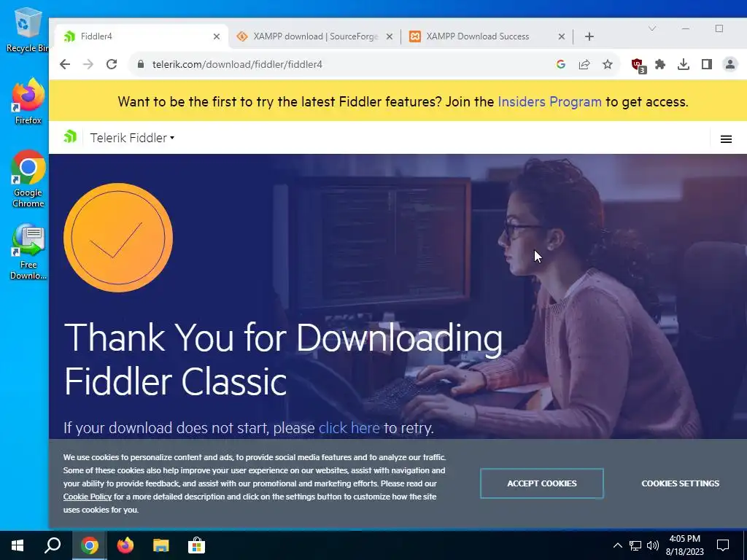The height and width of the screenshot is (560, 747).
Task: Click the 'click here' retry link
Action: [x=349, y=427]
